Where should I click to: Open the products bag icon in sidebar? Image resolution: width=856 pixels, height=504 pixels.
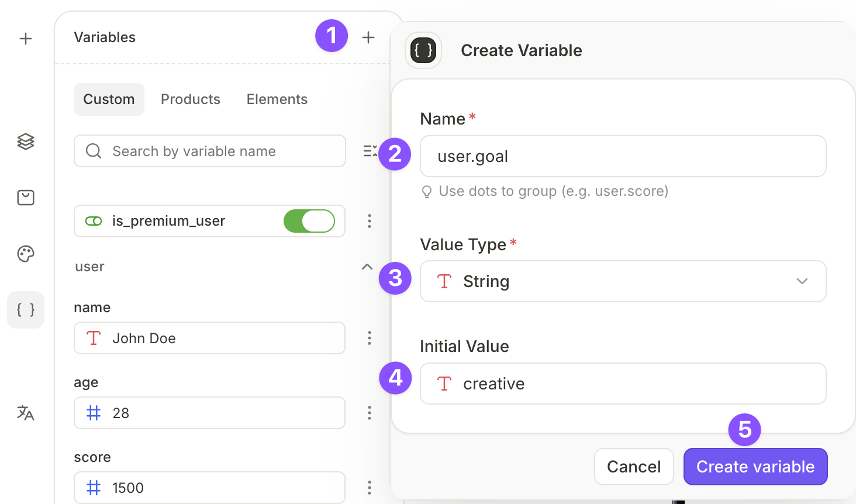coord(26,198)
